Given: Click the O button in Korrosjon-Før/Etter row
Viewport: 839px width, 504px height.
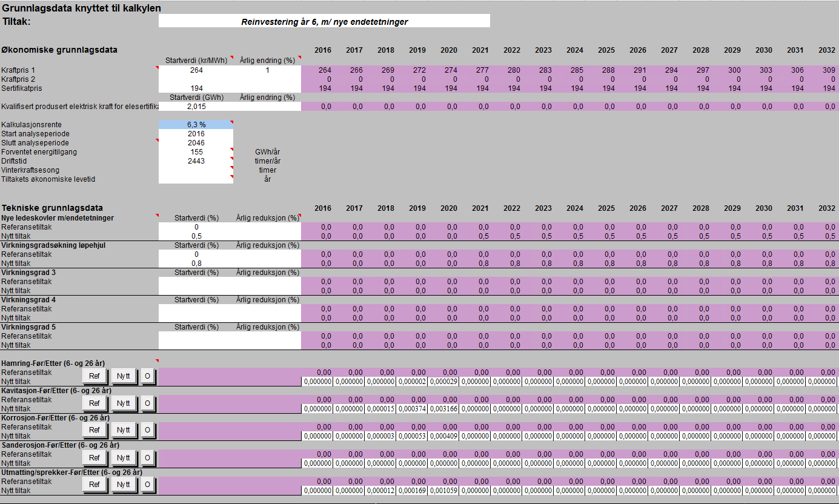Looking at the screenshot, I should [147, 431].
